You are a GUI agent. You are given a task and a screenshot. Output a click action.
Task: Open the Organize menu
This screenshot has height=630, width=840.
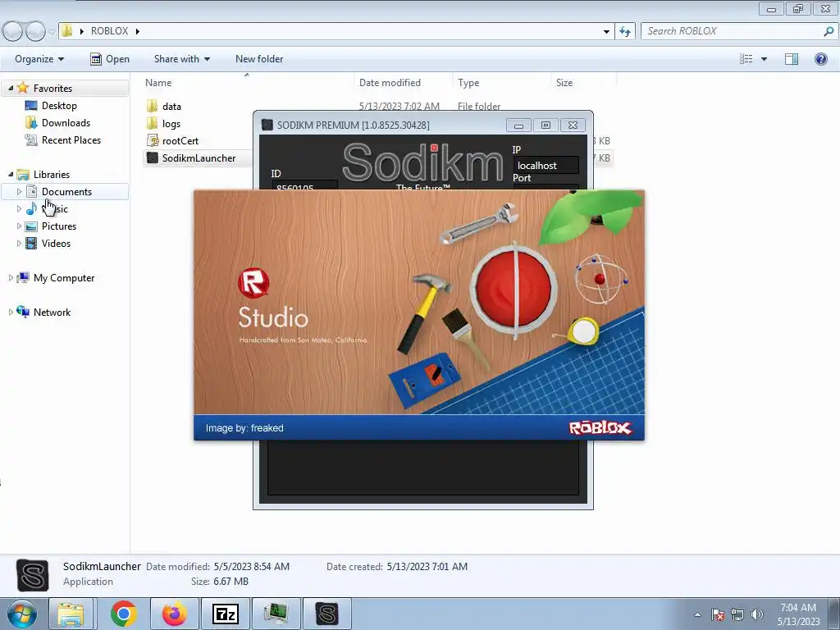[39, 59]
